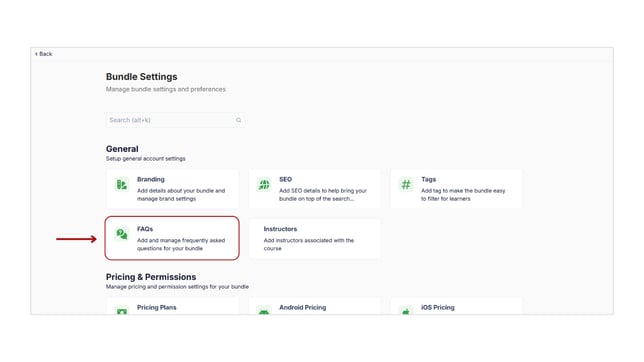Open the FAQs settings card

pos(172,238)
